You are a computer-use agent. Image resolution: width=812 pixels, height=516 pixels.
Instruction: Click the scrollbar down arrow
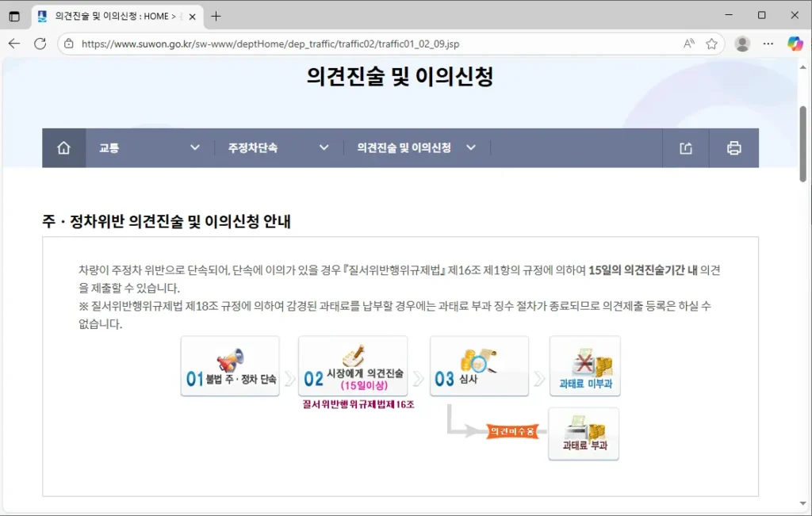pyautogui.click(x=802, y=503)
